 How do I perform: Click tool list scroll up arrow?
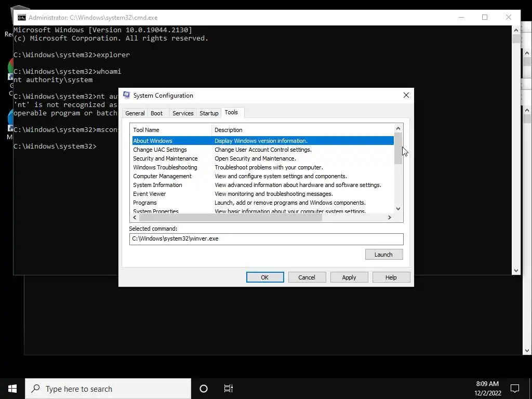point(398,129)
